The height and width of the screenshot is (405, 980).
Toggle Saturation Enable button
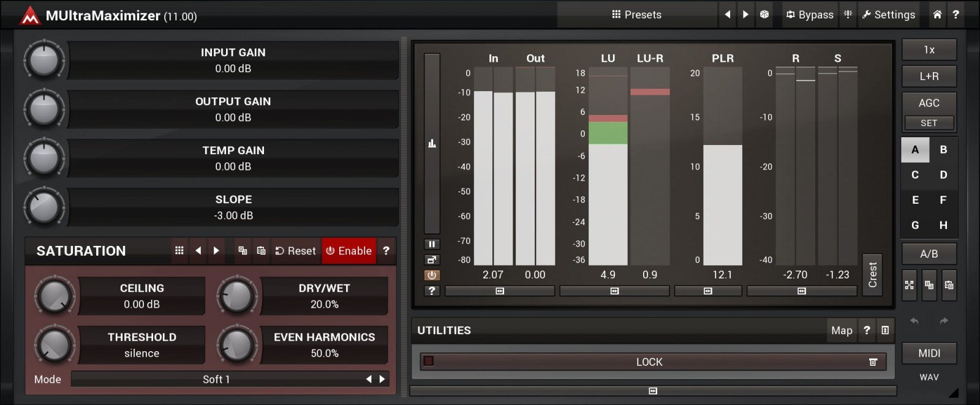click(x=349, y=251)
